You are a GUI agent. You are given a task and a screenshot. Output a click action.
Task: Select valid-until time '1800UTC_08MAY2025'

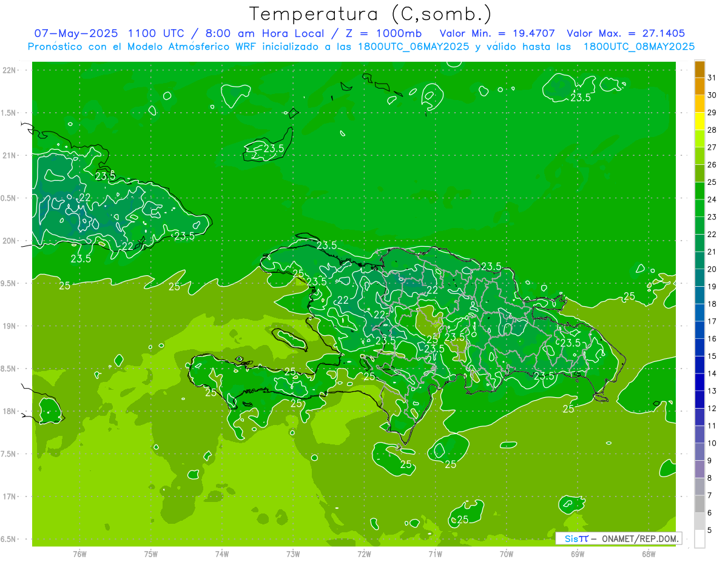[x=639, y=47]
